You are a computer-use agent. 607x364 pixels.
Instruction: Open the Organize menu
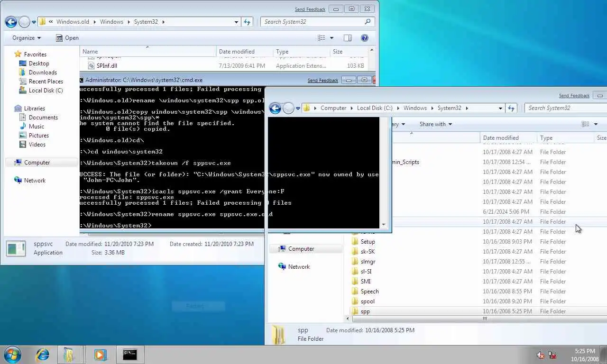click(27, 38)
